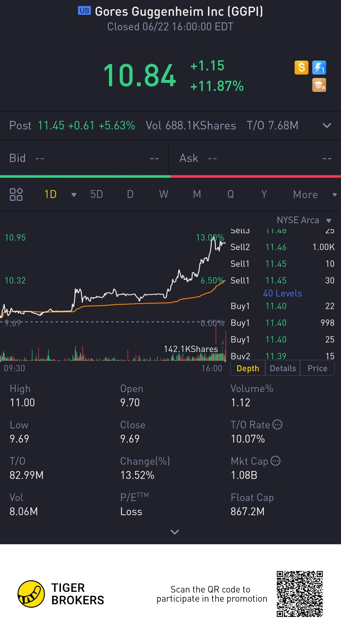
Task: Tap the promotion QR code
Action: [300, 594]
